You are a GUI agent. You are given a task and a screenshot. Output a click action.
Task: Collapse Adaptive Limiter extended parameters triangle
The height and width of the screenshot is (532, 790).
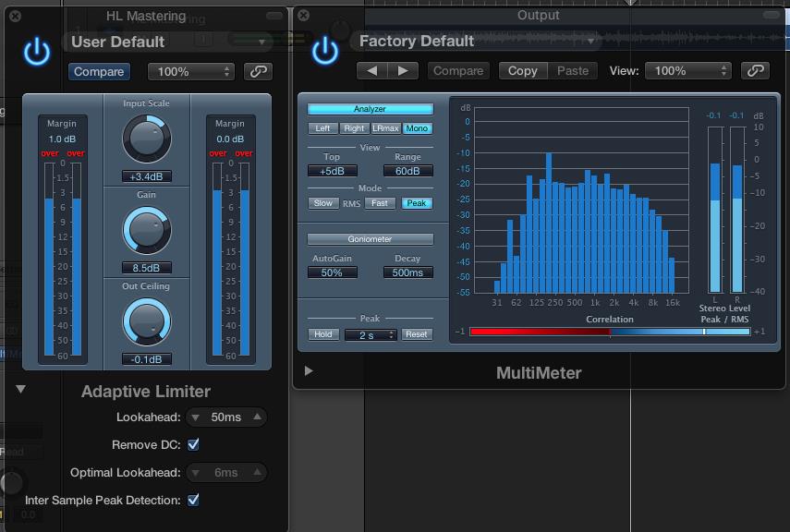(20, 389)
